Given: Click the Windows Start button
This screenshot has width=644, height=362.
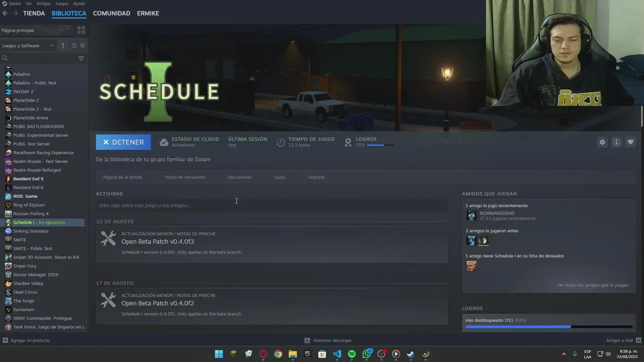Looking at the screenshot, I should [219, 354].
